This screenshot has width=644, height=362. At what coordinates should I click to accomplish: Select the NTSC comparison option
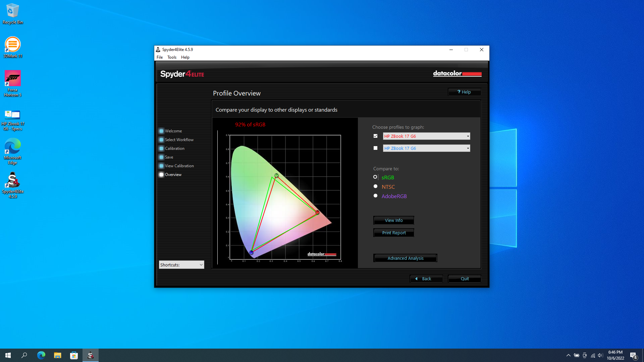375,186
